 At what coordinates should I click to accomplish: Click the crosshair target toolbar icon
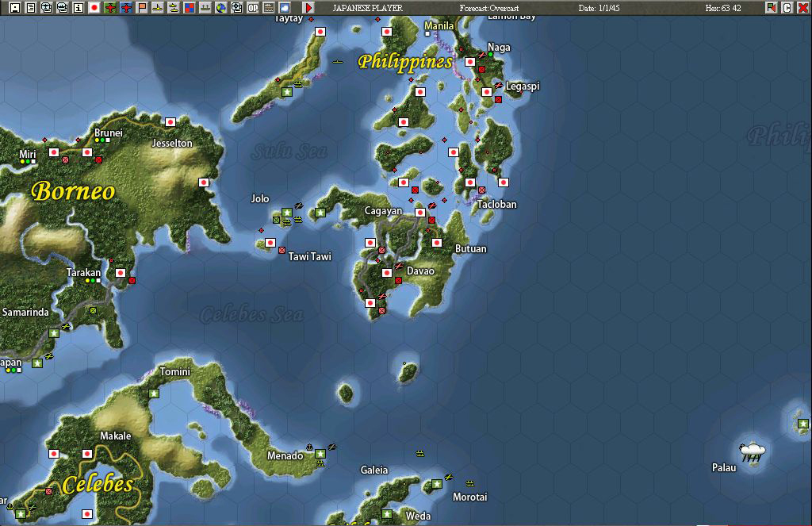pos(236,8)
